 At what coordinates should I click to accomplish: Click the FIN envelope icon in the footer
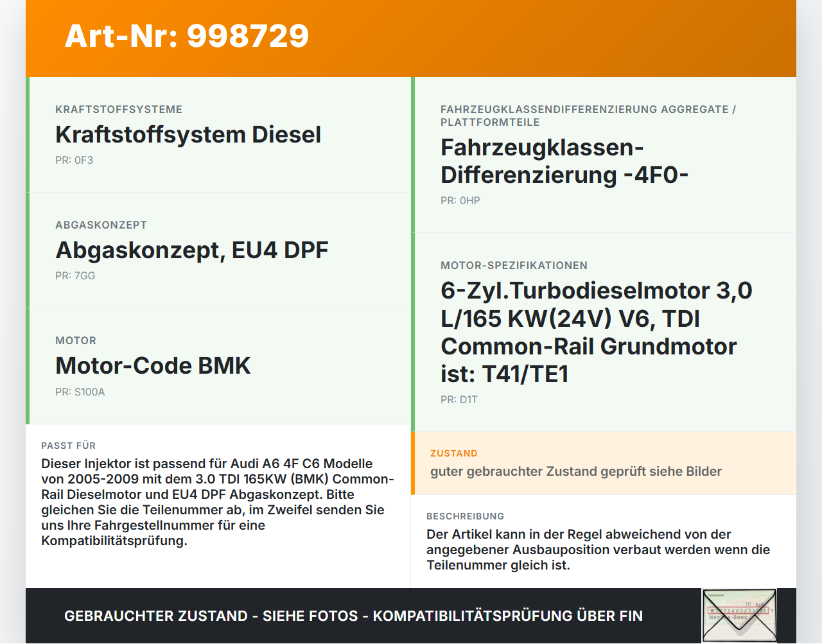739,615
